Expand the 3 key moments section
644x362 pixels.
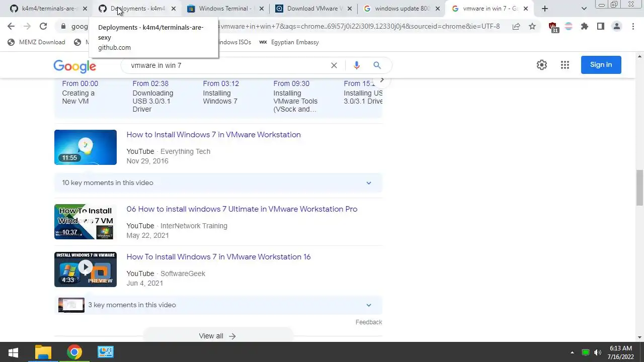(218, 305)
